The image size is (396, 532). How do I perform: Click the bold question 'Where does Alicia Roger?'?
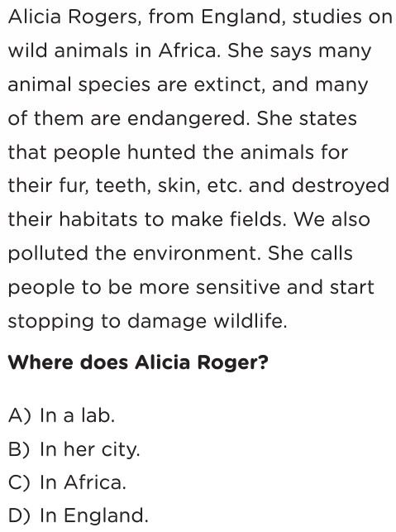click(138, 362)
